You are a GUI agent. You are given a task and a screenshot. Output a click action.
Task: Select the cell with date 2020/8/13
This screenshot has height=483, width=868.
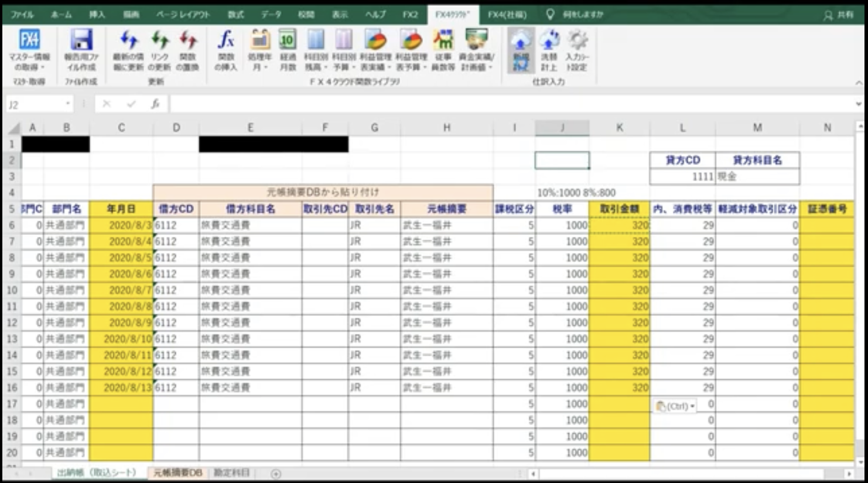coord(121,387)
